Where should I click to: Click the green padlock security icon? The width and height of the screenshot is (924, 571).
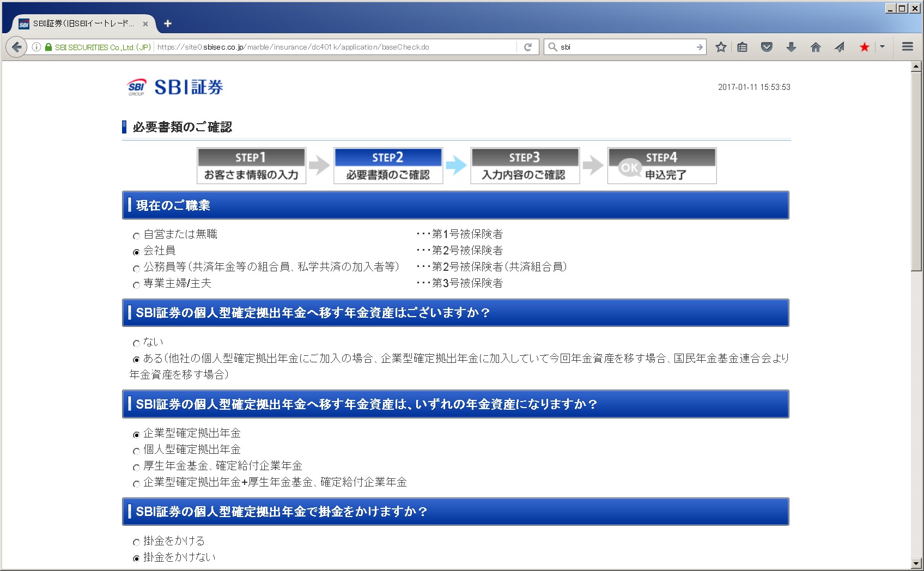[x=48, y=47]
